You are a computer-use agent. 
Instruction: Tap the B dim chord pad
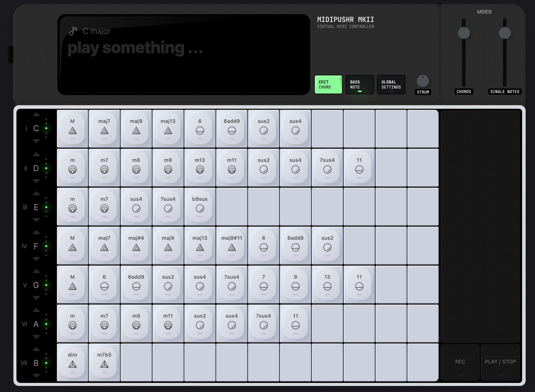point(73,362)
